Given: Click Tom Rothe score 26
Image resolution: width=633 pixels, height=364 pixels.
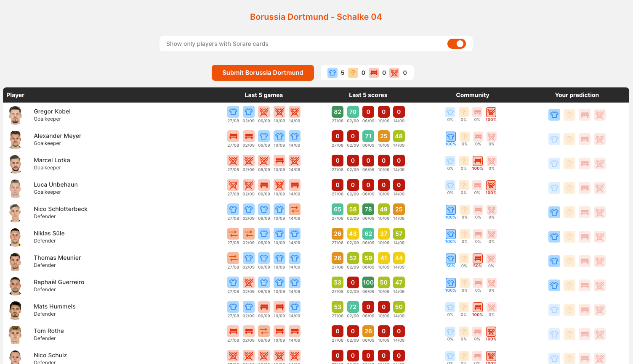Looking at the screenshot, I should pos(368,331).
